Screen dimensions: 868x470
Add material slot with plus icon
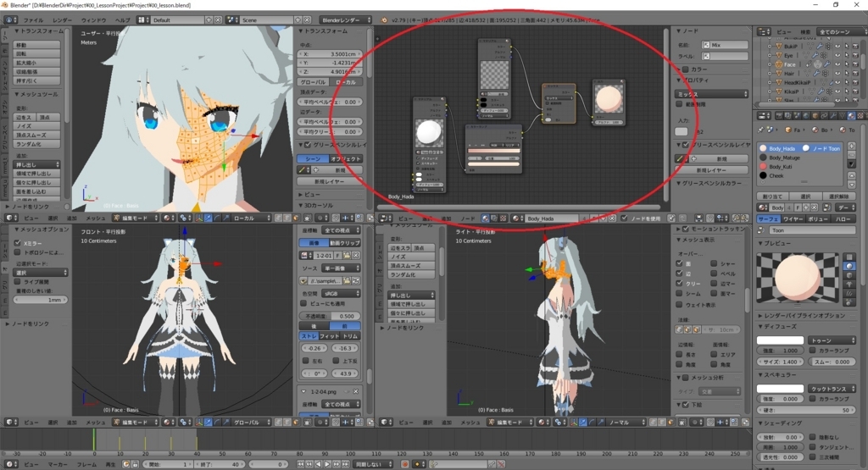[851, 147]
